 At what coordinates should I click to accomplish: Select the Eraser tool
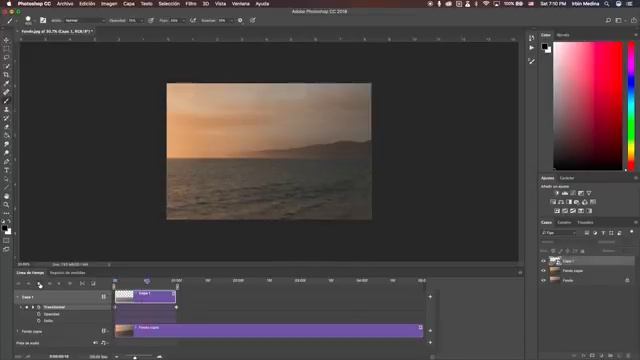pos(6,127)
